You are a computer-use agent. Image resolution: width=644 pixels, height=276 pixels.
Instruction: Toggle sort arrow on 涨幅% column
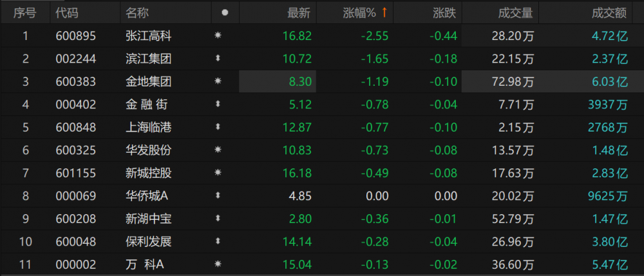384,12
